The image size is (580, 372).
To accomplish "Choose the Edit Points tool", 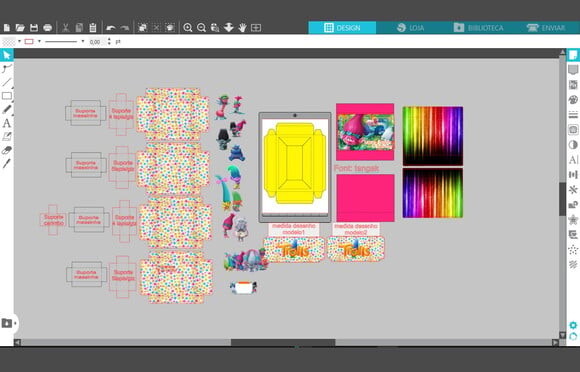I will (x=7, y=69).
